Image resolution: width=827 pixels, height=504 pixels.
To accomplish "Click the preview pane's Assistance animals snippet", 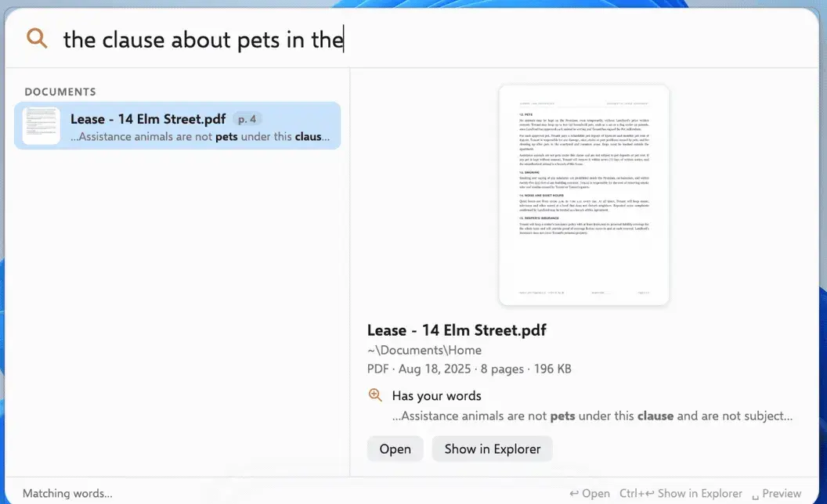I will (x=592, y=416).
